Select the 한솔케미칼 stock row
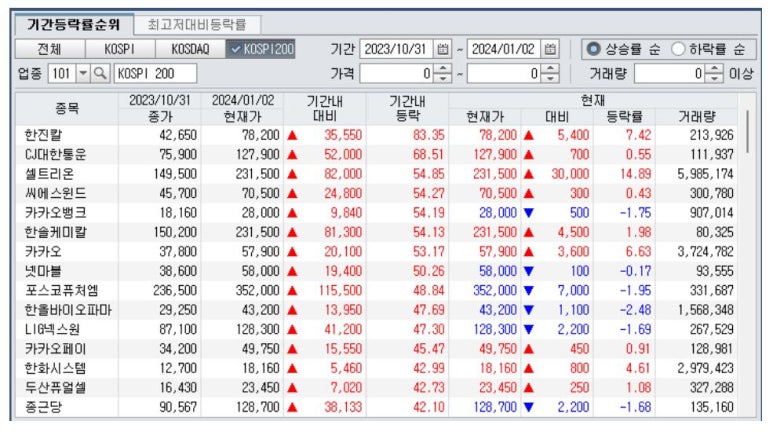The height and width of the screenshot is (432, 773). click(377, 232)
